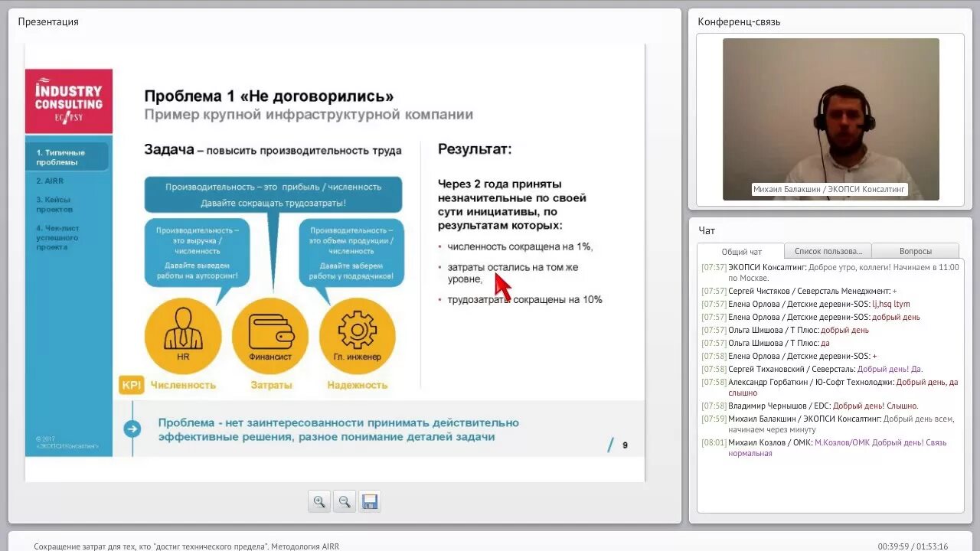Click the speaker's webcam video
Screen dimensions: 980x551
click(x=831, y=119)
